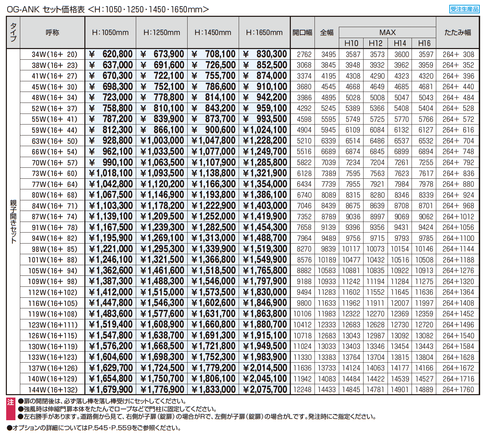Select price ¥1,221,000
487x448 pixels.
click(110, 249)
